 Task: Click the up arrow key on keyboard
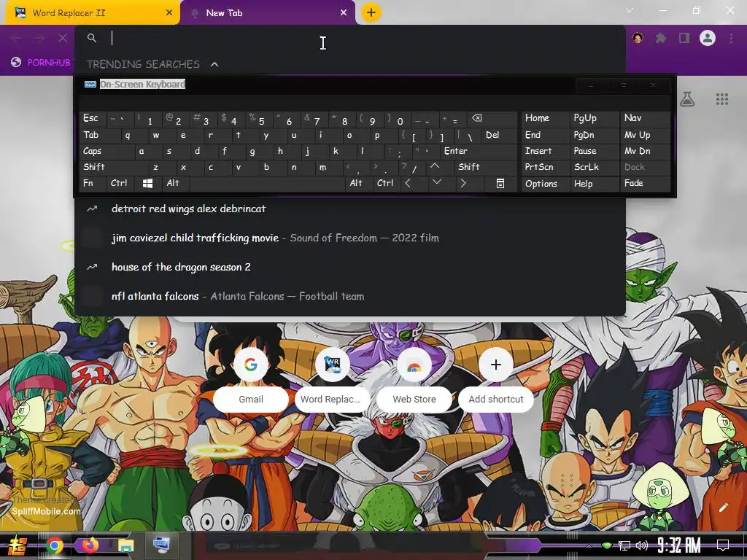click(x=435, y=167)
